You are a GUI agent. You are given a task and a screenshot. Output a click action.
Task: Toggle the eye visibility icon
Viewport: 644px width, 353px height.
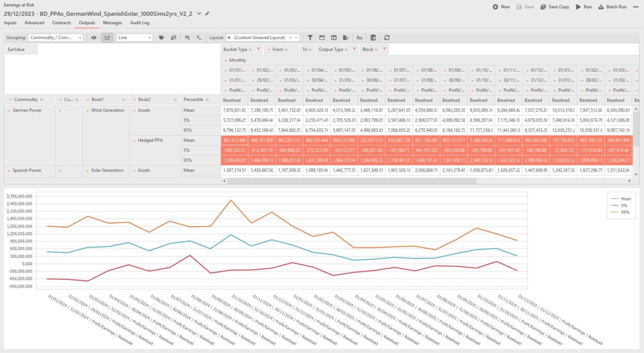(94, 38)
